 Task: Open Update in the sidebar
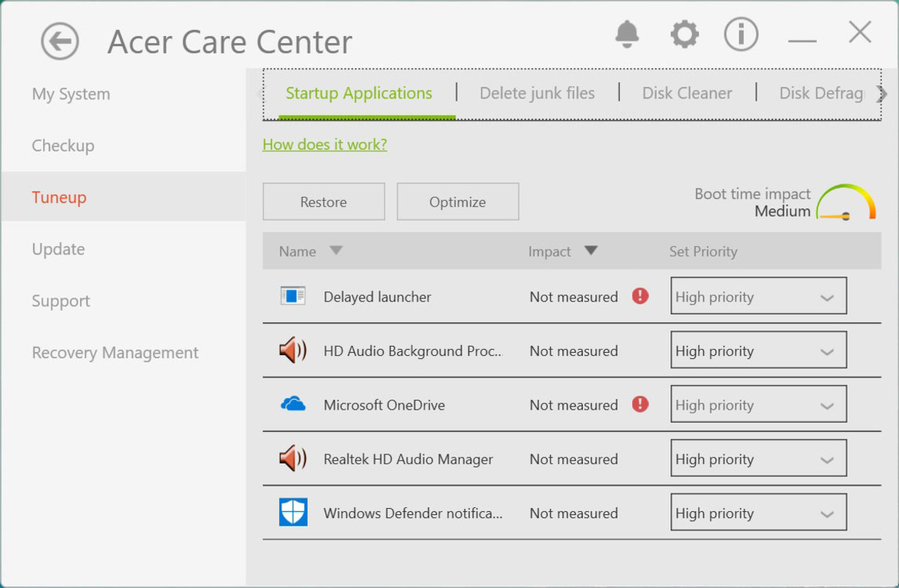[58, 249]
